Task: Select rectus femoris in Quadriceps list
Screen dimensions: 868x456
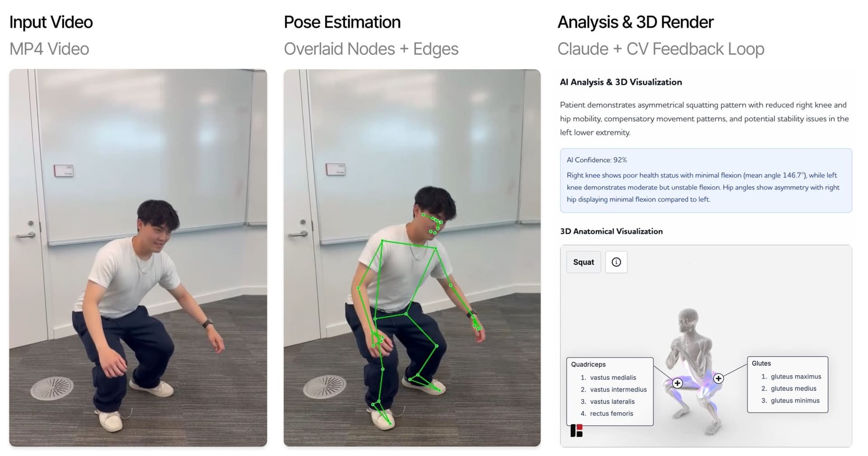Action: point(611,414)
